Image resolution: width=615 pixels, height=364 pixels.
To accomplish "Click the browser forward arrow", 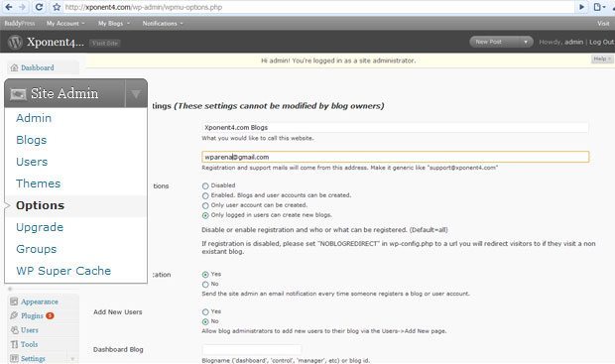I will pos(23,7).
